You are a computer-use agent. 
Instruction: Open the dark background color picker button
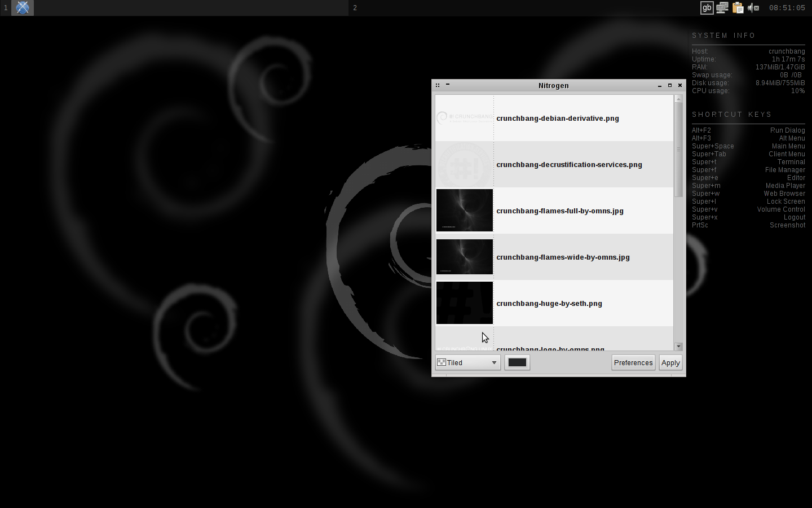point(517,362)
